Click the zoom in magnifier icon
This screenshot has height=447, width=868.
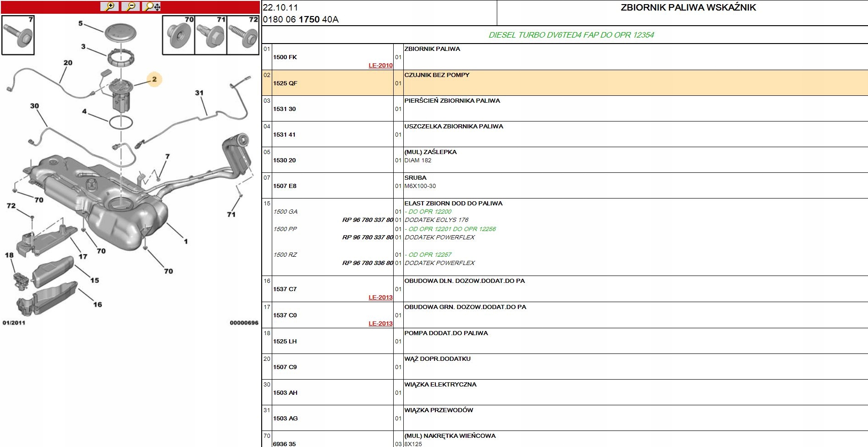[110, 6]
